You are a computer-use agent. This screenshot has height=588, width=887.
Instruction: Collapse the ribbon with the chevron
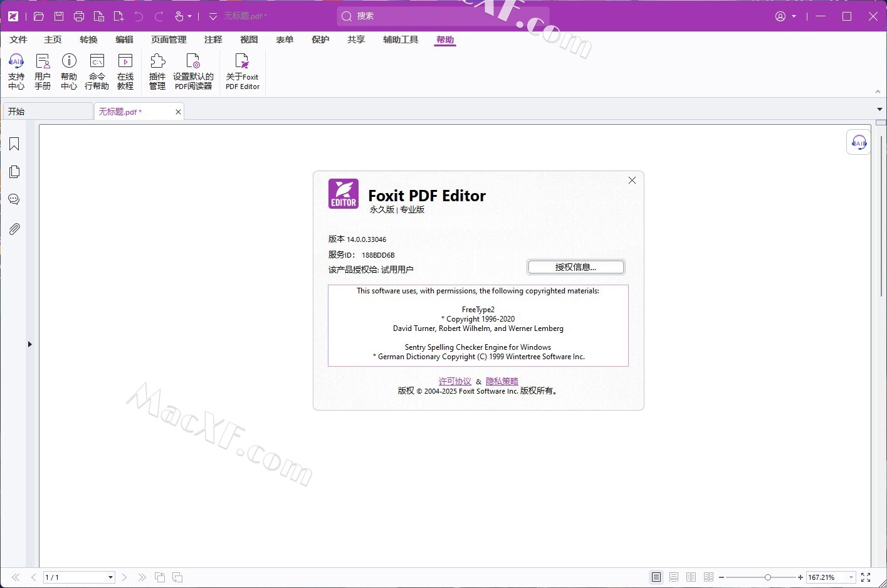(878, 92)
